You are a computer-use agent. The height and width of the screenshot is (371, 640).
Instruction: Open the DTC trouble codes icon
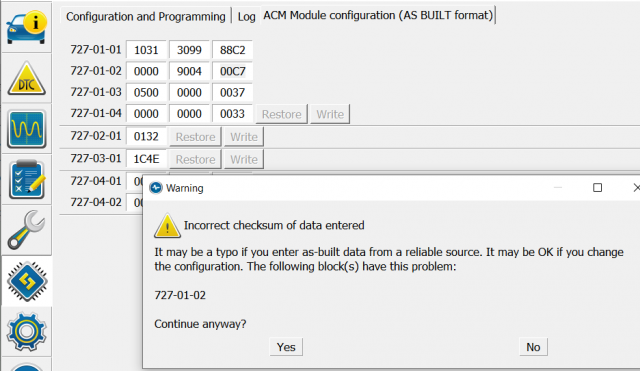[27, 78]
